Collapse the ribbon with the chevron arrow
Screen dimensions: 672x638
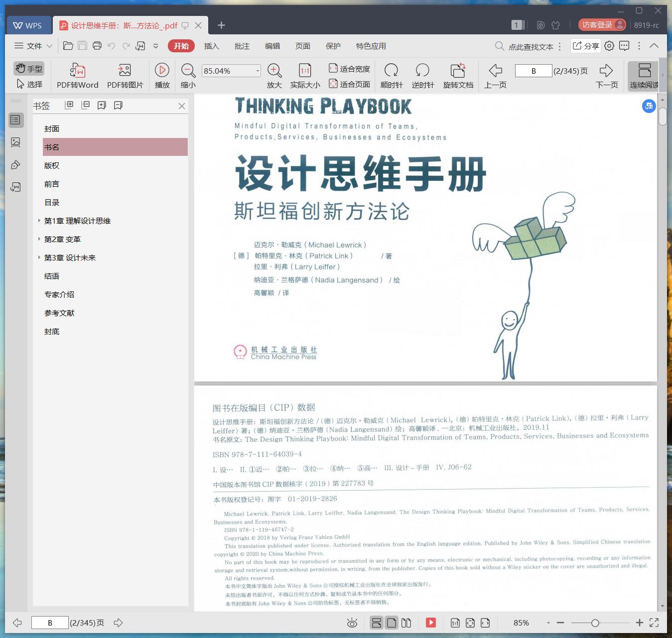click(654, 46)
